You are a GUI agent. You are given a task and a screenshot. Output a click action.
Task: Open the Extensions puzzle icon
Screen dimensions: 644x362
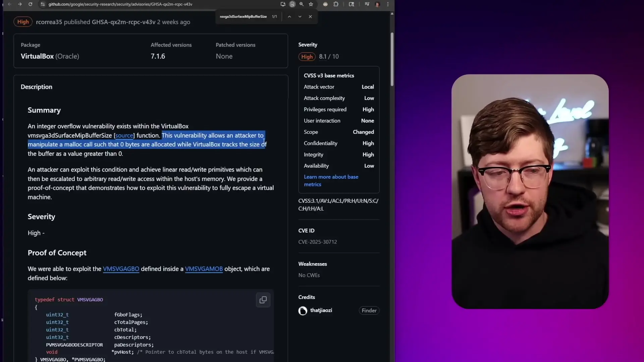tap(336, 4)
